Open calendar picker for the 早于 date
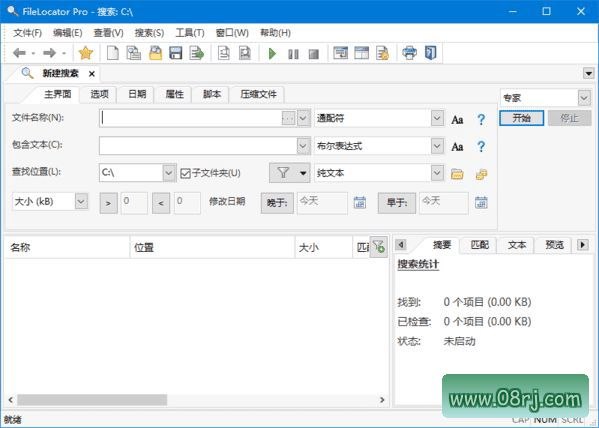This screenshot has height=428, width=599. [x=481, y=203]
